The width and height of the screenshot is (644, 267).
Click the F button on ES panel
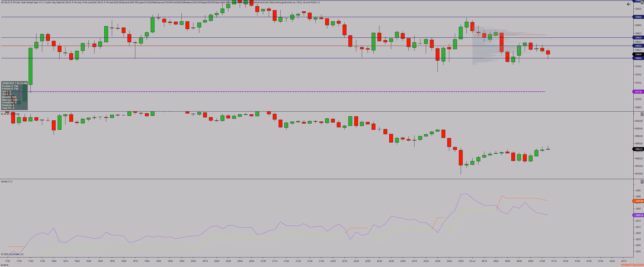(x=642, y=114)
